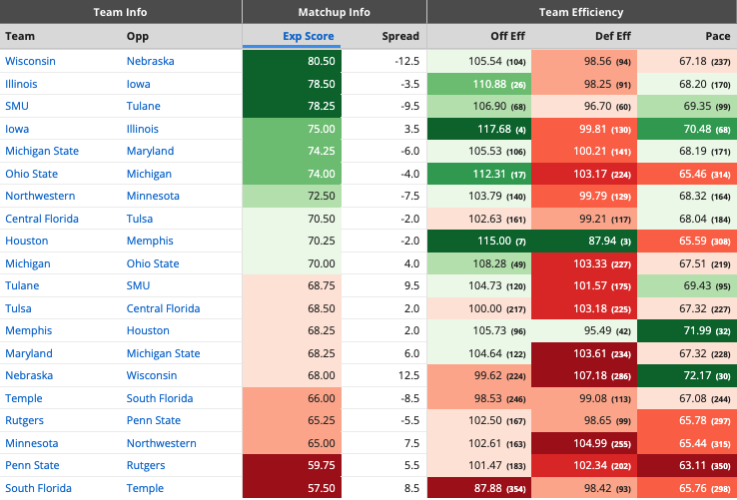Sort table by Spread column header
737x500 pixels.
point(400,36)
